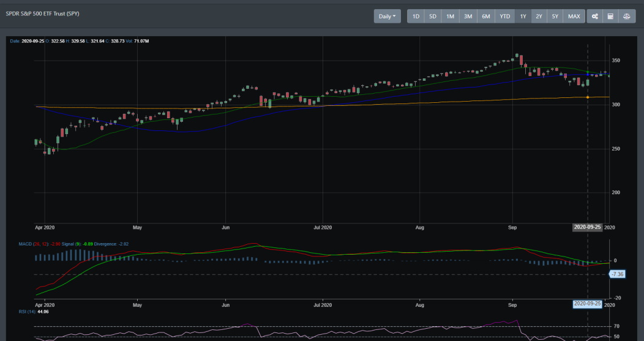Open chart settings gears icon
This screenshot has height=341, width=644.
(594, 17)
